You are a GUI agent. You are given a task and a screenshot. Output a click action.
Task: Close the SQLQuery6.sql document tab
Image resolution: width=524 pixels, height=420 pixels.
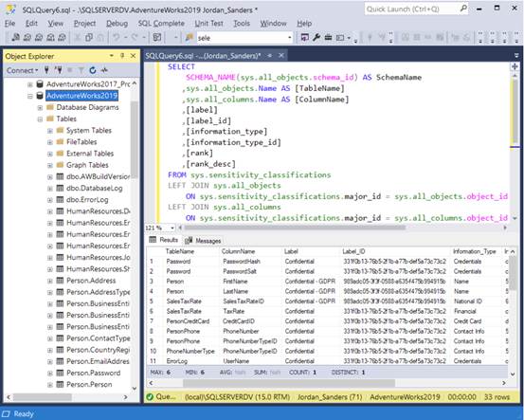pyautogui.click(x=281, y=56)
